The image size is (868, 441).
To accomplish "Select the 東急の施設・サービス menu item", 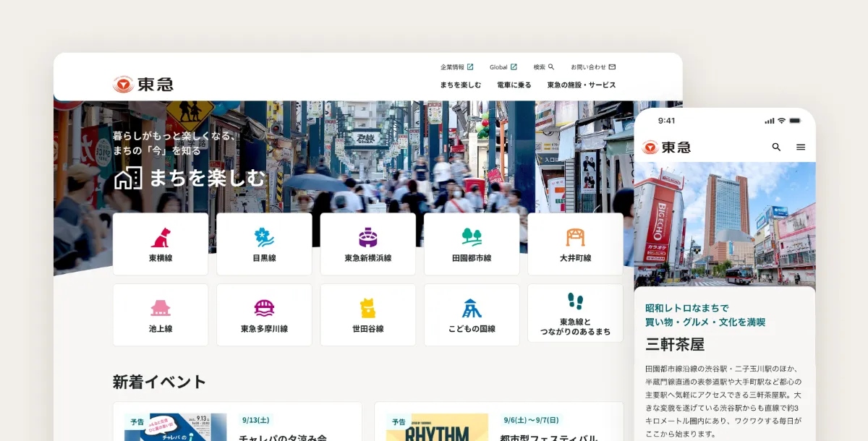I will click(x=582, y=85).
